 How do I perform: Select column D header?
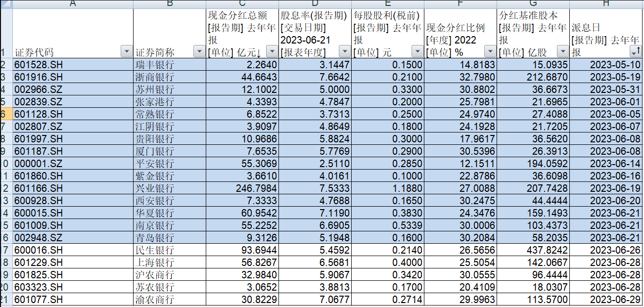315,4
